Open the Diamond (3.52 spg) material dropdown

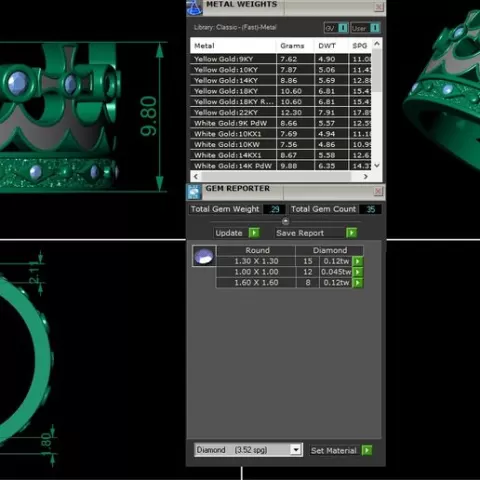point(296,450)
